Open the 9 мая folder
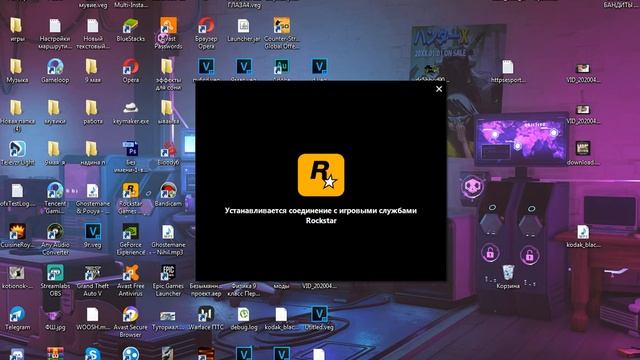This screenshot has height=360, width=640. click(x=93, y=71)
